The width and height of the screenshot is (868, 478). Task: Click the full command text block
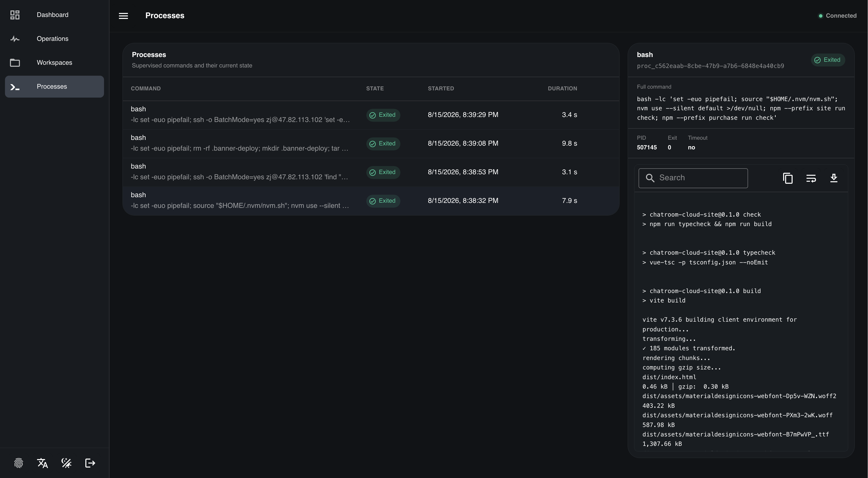click(x=741, y=109)
